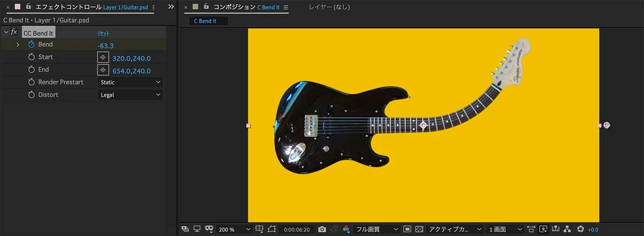
Task: Open grid and guide options icon
Action: [259, 229]
